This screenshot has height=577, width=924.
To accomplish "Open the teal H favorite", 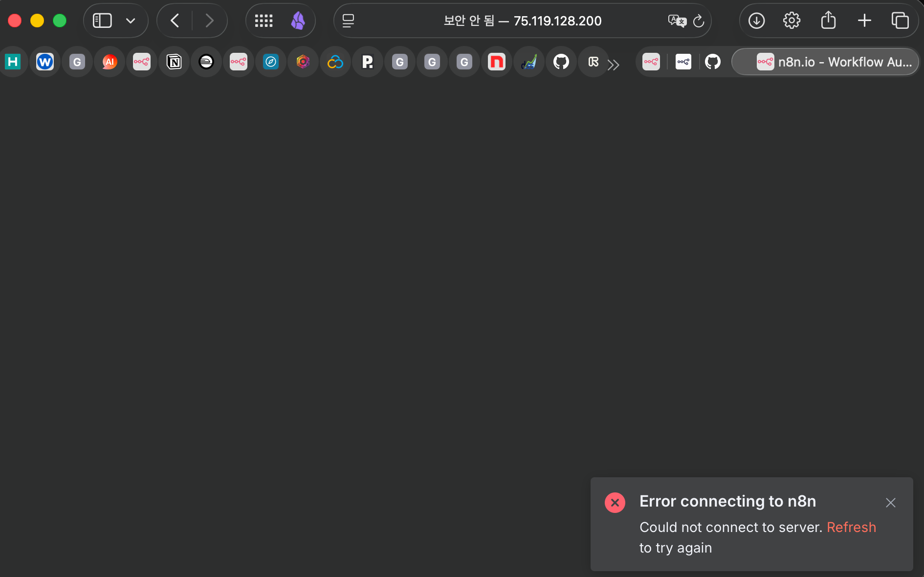I will (13, 62).
